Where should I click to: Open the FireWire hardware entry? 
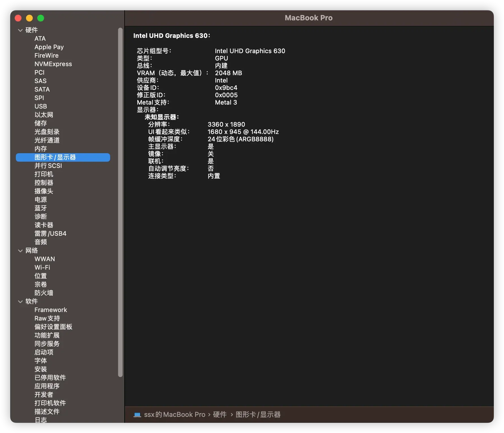(x=47, y=55)
